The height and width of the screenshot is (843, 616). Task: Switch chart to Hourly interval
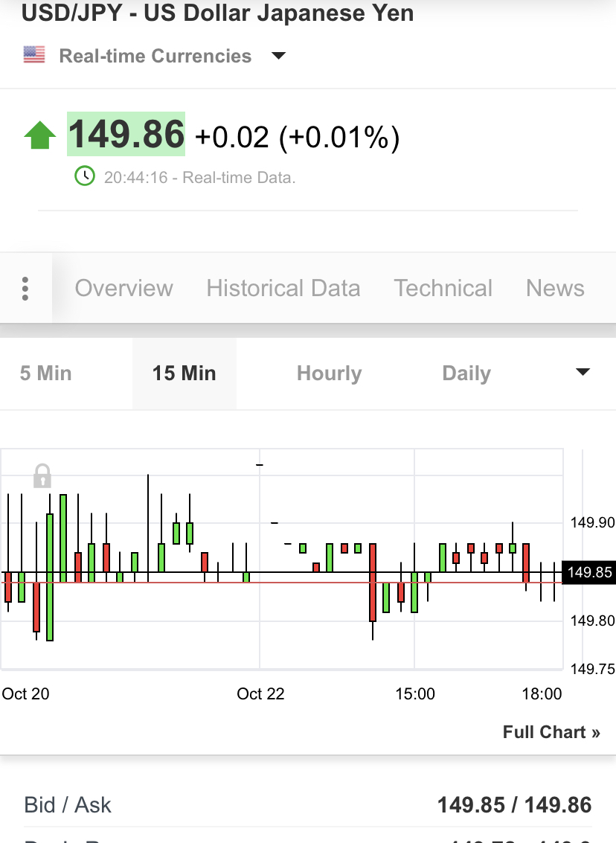[x=330, y=373]
